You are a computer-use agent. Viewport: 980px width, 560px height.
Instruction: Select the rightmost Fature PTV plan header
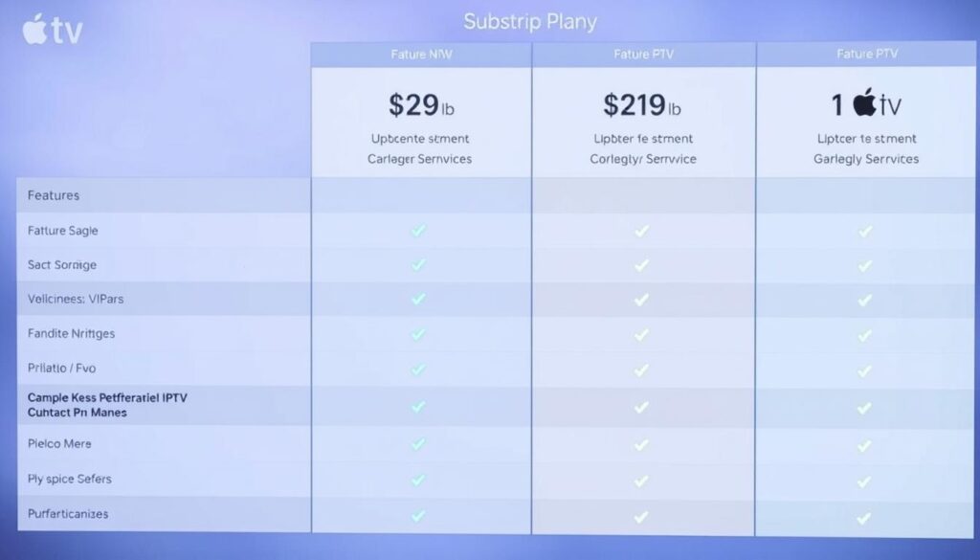[x=867, y=55]
